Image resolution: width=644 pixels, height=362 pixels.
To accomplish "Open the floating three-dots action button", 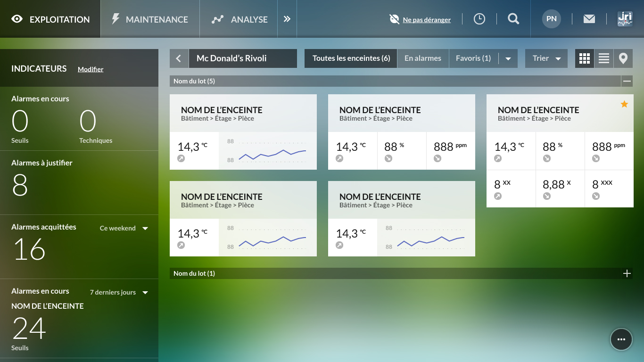I will [621, 339].
